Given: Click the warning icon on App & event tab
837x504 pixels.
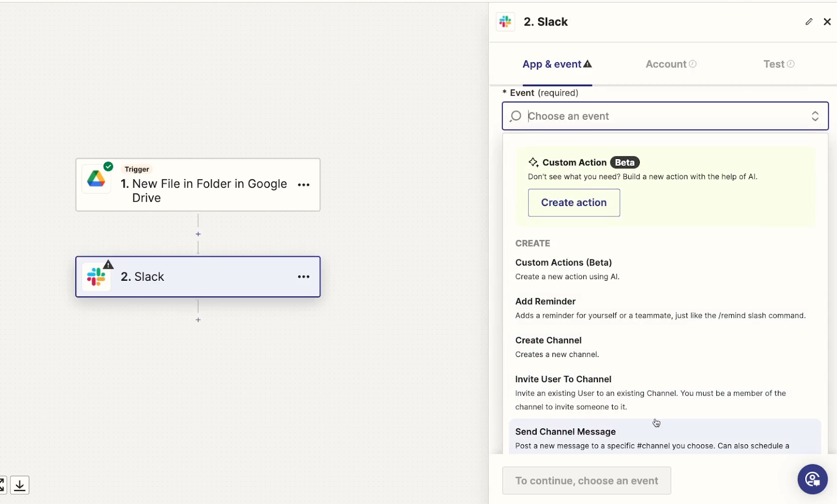Looking at the screenshot, I should tap(587, 64).
